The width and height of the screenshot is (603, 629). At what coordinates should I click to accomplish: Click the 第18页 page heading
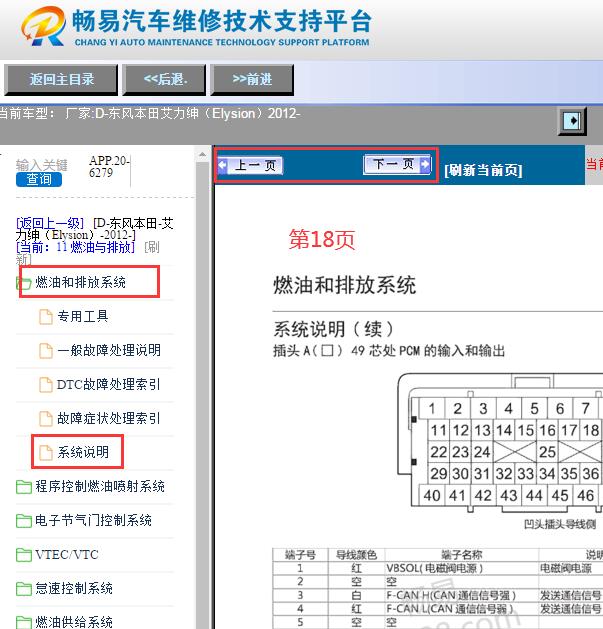point(322,239)
